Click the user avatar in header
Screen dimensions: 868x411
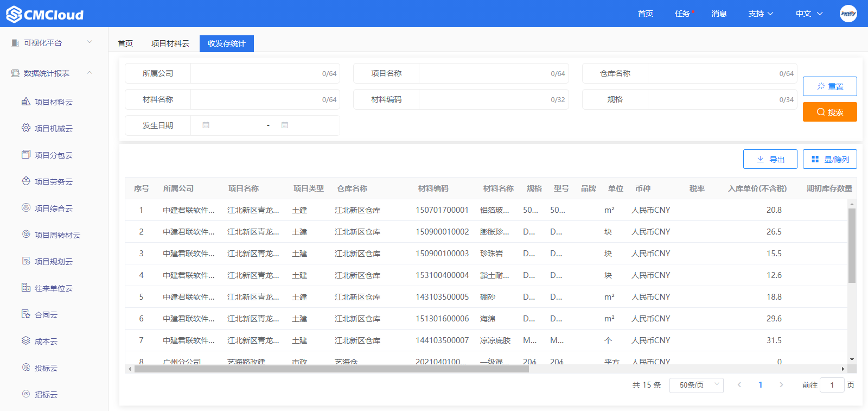point(848,14)
